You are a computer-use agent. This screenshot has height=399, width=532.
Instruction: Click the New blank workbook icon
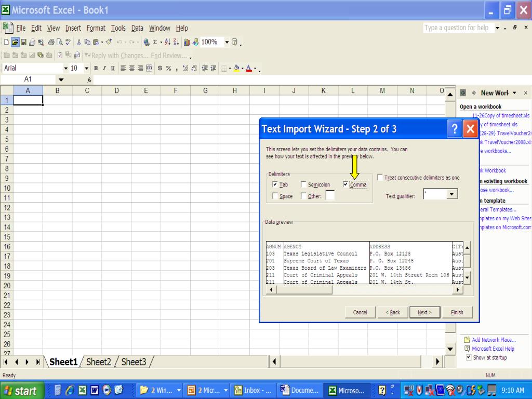click(x=6, y=42)
